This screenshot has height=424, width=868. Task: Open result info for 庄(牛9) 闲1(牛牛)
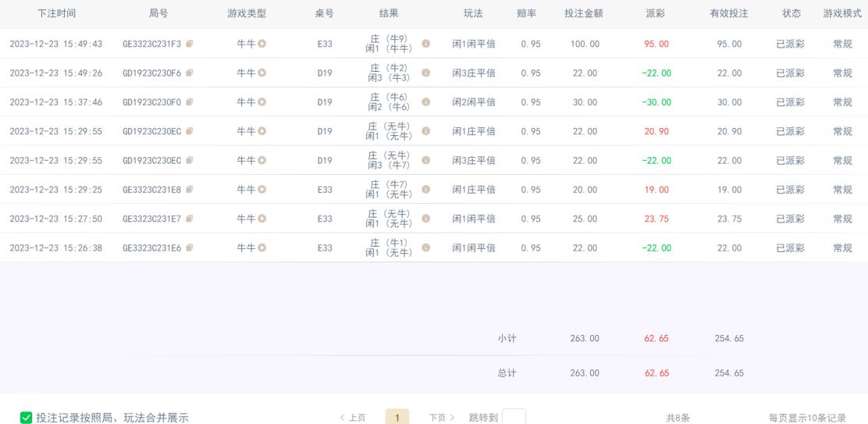point(425,43)
